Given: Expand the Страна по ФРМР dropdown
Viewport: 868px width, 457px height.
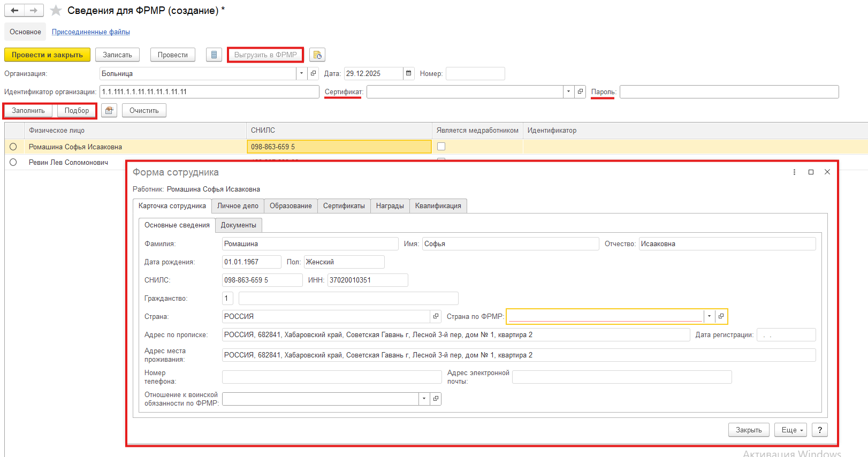Looking at the screenshot, I should pyautogui.click(x=709, y=316).
